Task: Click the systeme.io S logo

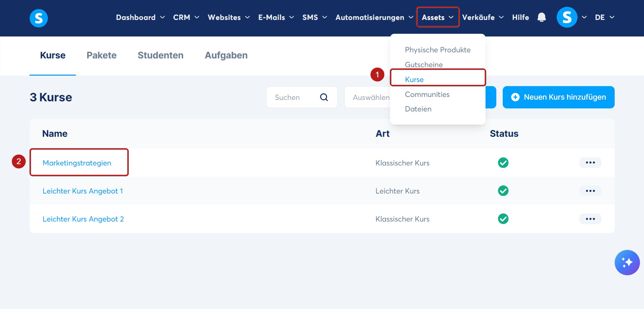Action: coord(39,18)
